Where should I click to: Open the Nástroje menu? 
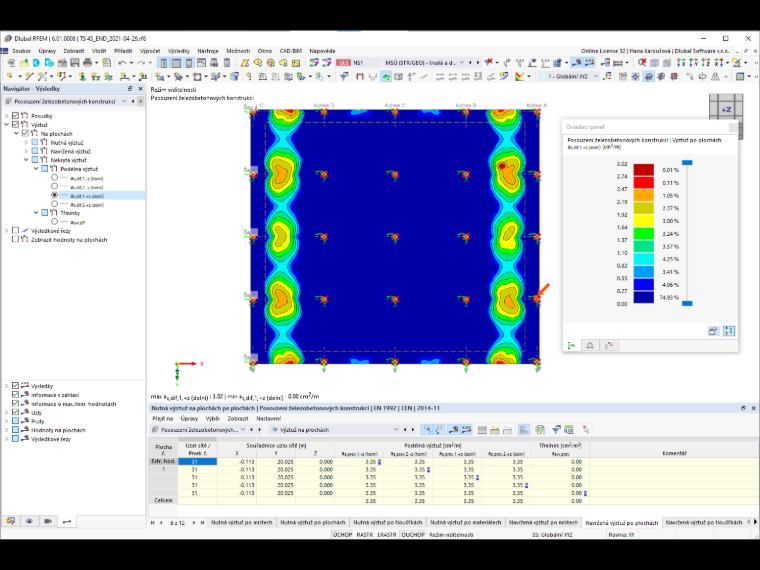[208, 51]
